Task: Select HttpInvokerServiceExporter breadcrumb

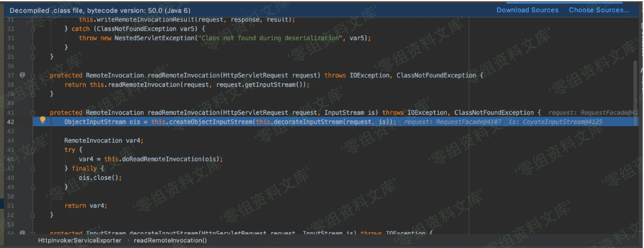Action: pos(79,240)
